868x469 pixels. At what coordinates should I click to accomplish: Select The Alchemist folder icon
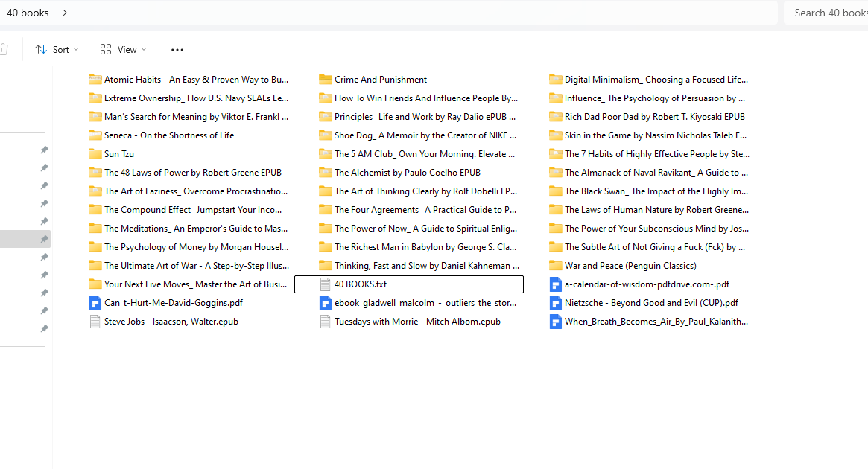326,173
